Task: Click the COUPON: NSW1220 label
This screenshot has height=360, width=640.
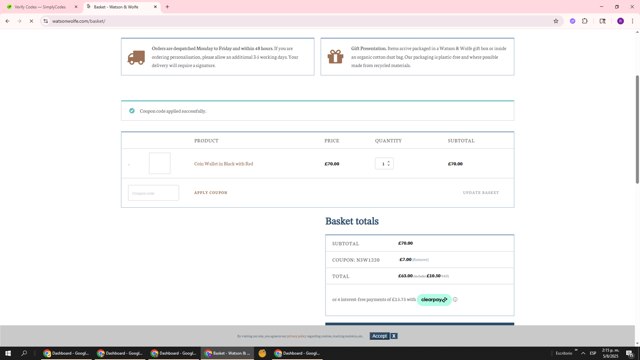Action: pos(356,260)
